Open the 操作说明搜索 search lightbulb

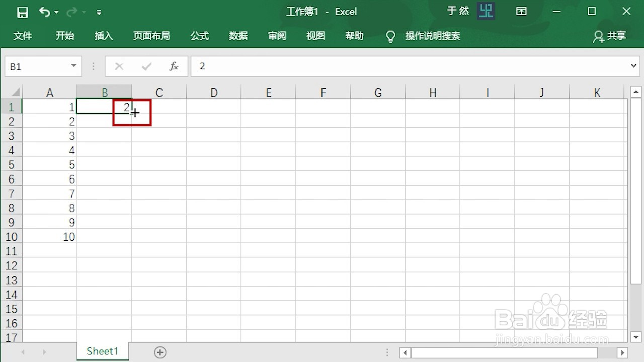[x=390, y=36]
